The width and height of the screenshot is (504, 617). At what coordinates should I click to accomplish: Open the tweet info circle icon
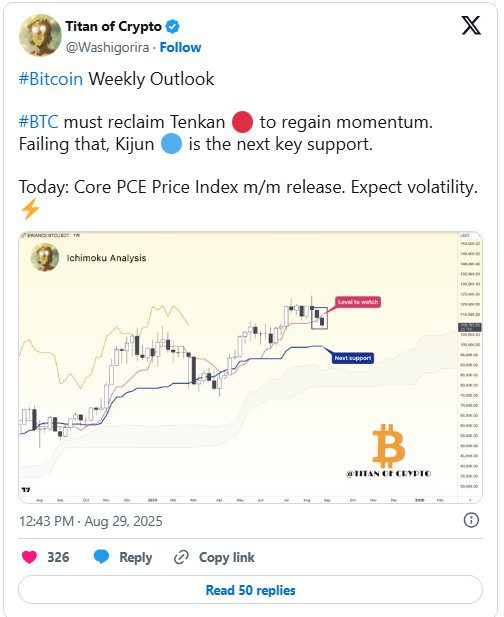click(471, 520)
